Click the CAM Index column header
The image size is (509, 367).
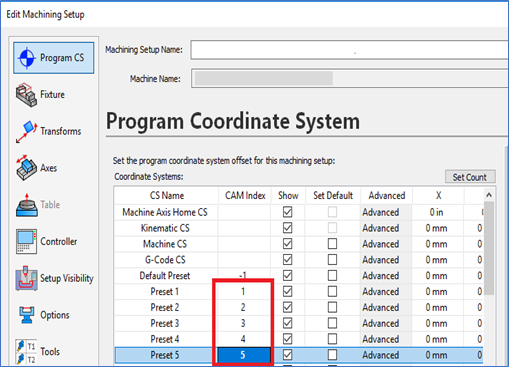(x=245, y=195)
